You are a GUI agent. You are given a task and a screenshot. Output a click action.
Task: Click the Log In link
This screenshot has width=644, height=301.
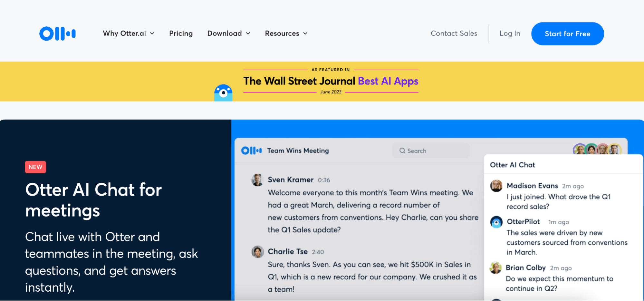pos(510,33)
